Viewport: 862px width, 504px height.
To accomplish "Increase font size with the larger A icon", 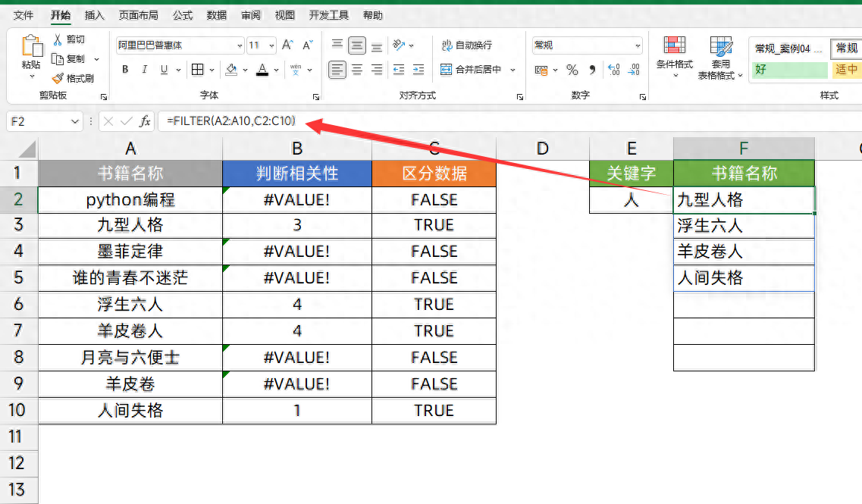I will point(287,45).
